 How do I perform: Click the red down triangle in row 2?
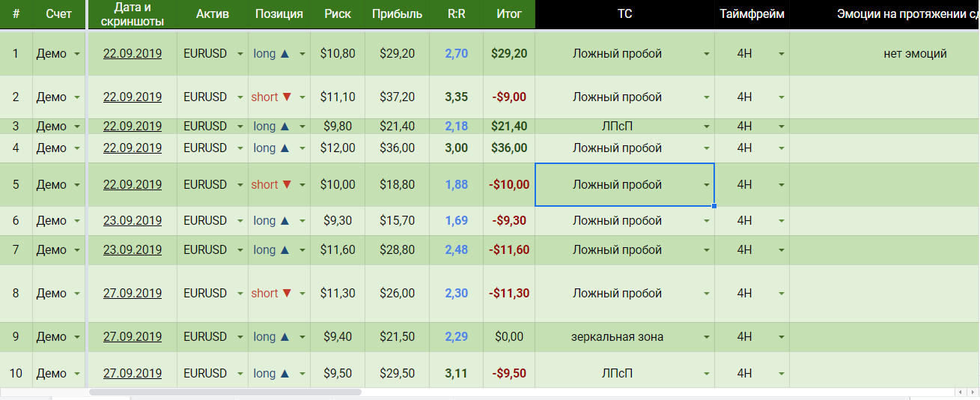tap(287, 97)
